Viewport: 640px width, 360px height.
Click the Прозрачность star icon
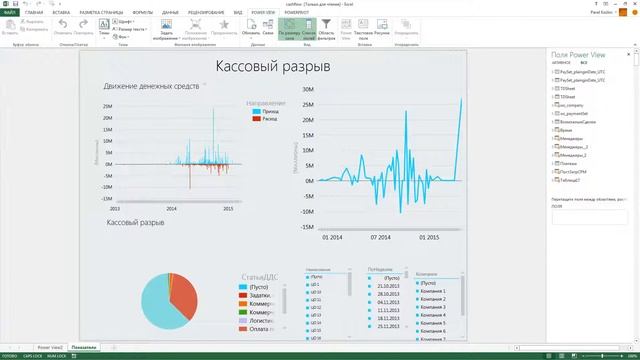coord(224,24)
